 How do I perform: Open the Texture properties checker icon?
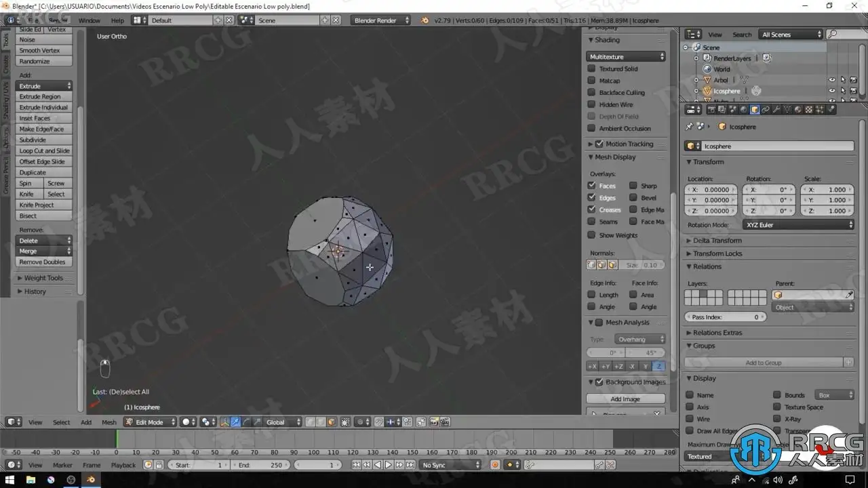(x=809, y=109)
